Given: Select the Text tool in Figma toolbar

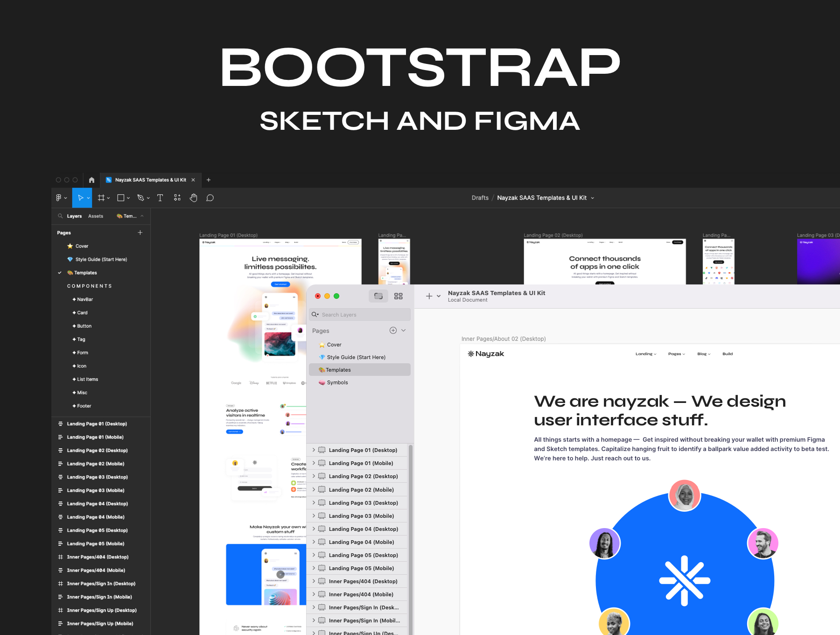Looking at the screenshot, I should click(x=160, y=198).
